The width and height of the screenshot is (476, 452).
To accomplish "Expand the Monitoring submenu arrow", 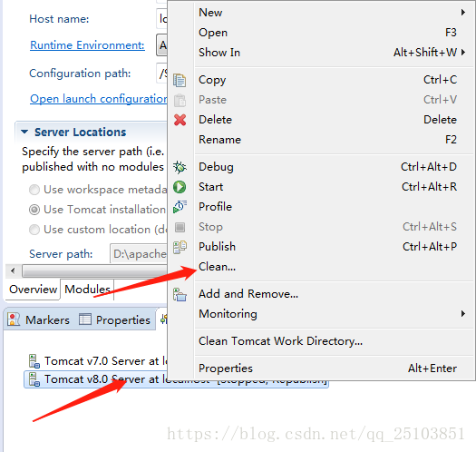I will 463,313.
